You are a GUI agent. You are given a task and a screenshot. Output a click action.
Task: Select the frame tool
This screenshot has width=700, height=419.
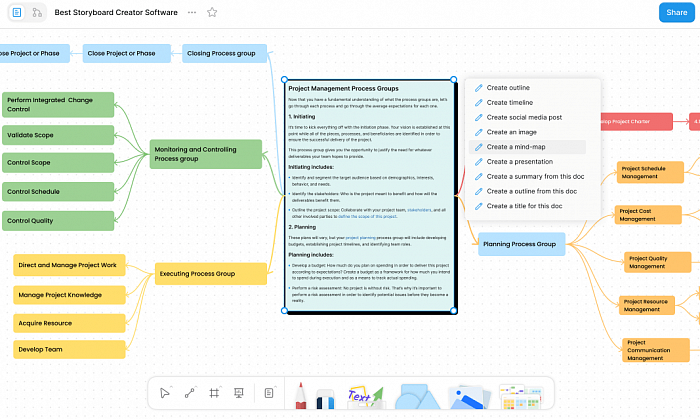point(214,393)
